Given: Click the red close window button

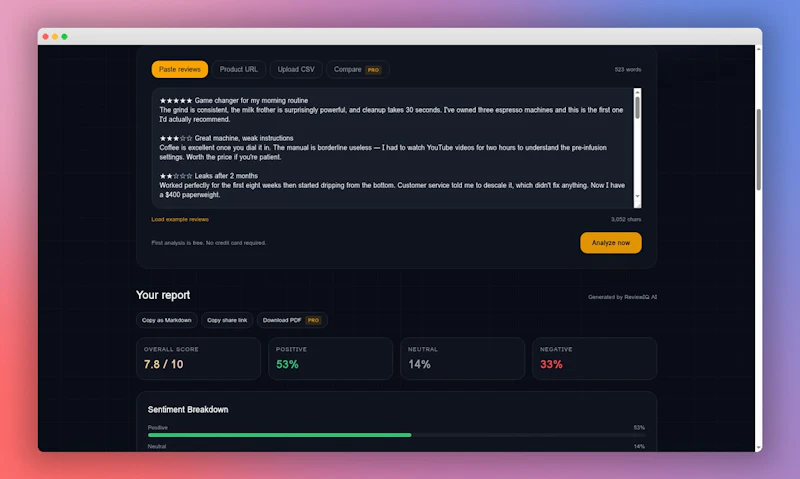Looking at the screenshot, I should click(45, 37).
